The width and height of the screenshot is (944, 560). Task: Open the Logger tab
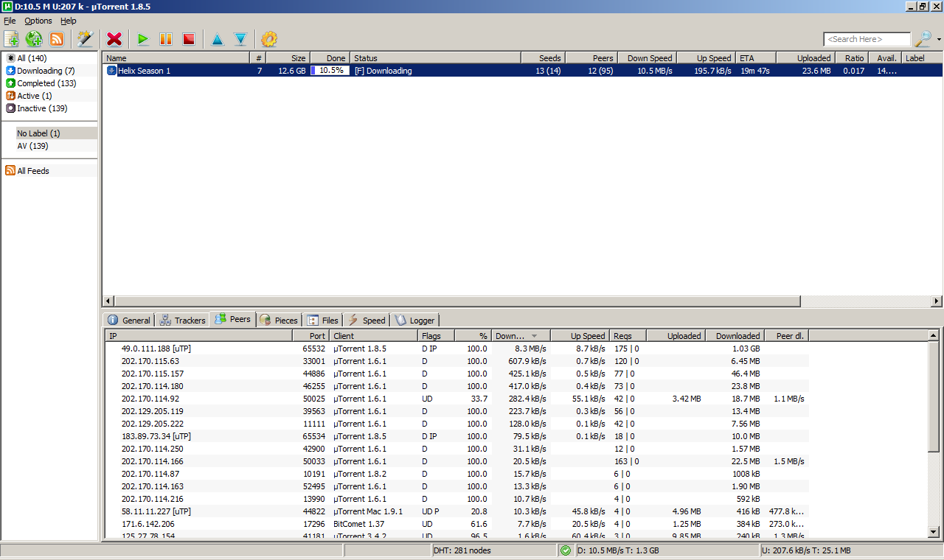(x=414, y=320)
